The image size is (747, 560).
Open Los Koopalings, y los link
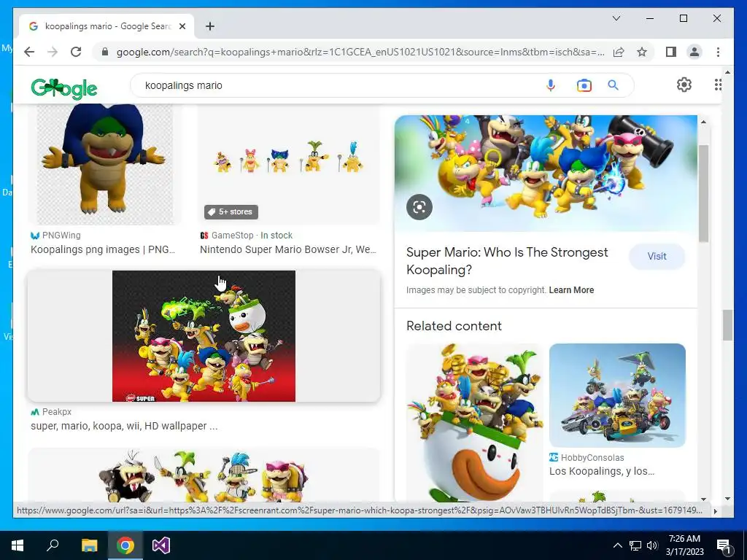point(602,472)
